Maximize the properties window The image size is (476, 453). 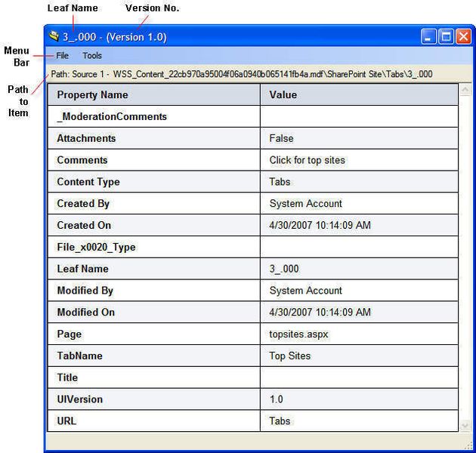pos(446,37)
